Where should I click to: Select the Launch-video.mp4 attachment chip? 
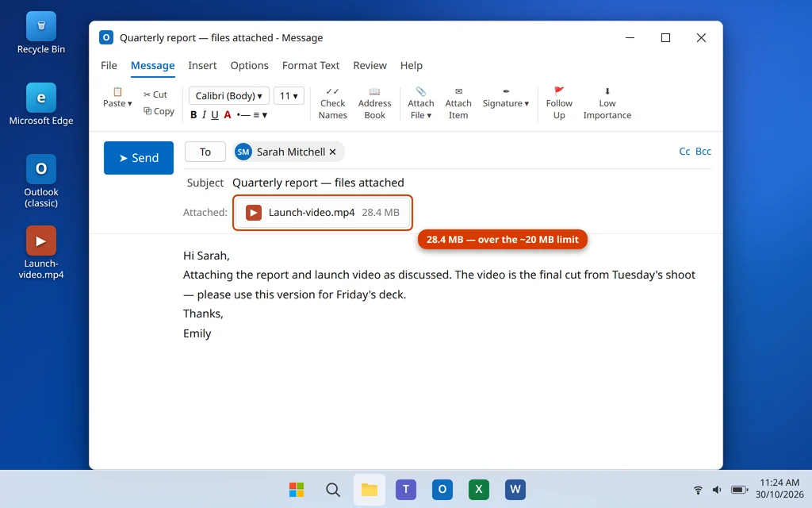[323, 213]
